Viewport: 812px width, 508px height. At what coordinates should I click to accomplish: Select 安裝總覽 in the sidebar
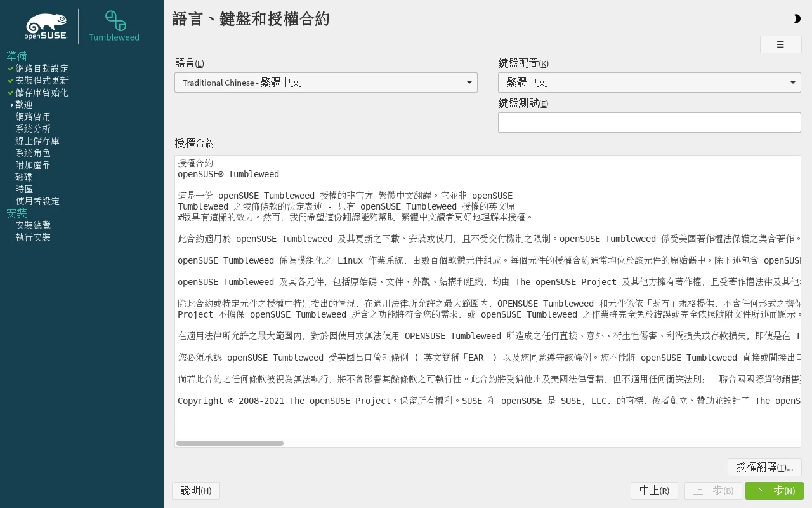33,225
